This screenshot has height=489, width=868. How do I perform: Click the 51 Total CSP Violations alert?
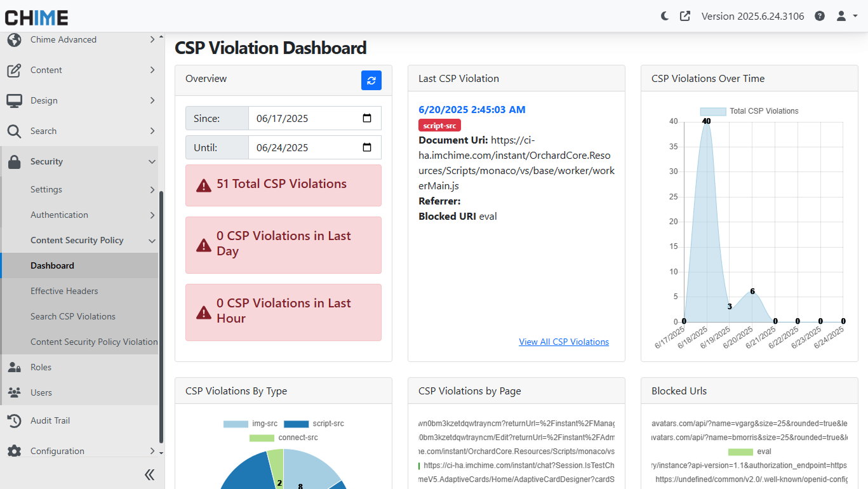pyautogui.click(x=283, y=185)
